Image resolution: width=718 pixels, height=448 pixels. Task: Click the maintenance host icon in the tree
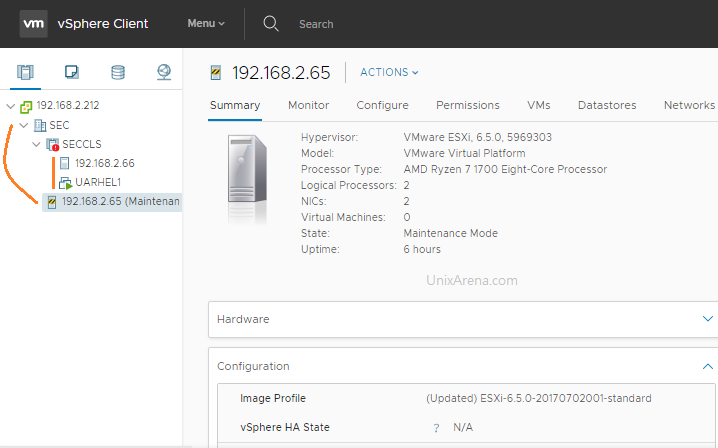52,202
